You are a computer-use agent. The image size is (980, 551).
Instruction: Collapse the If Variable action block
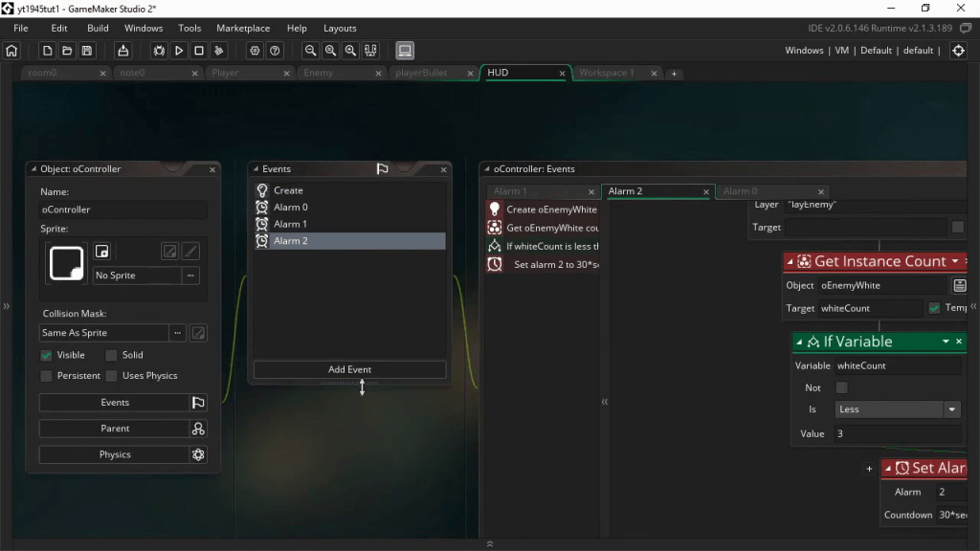(x=801, y=342)
